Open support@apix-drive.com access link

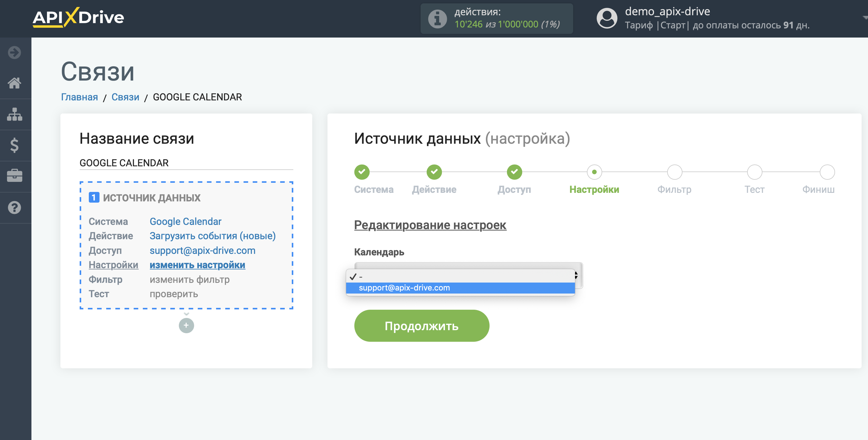pyautogui.click(x=203, y=250)
